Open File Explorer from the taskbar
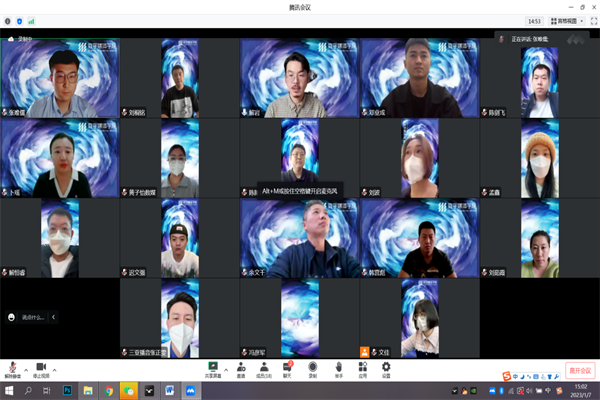The height and width of the screenshot is (400, 600). click(x=88, y=391)
